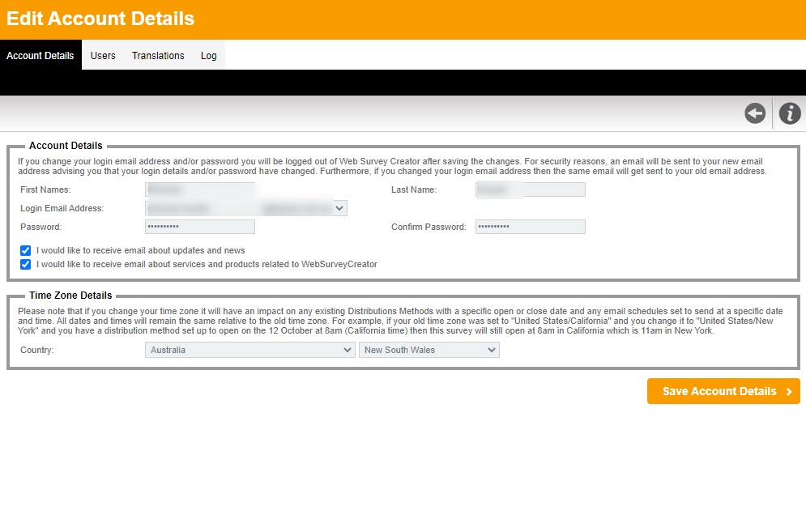The width and height of the screenshot is (806, 532).
Task: Select the Password input field
Action: [x=199, y=227]
